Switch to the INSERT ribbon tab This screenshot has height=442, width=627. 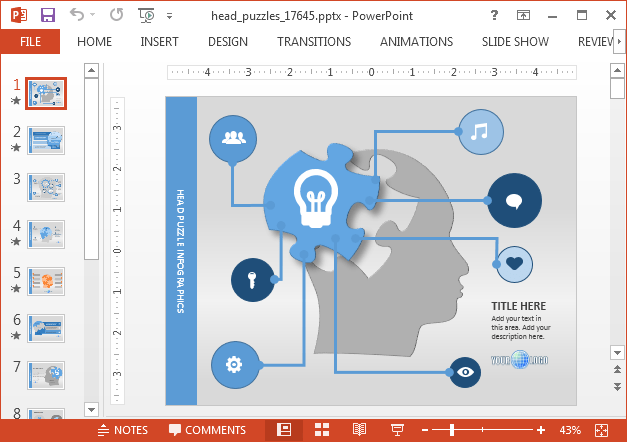tap(159, 42)
